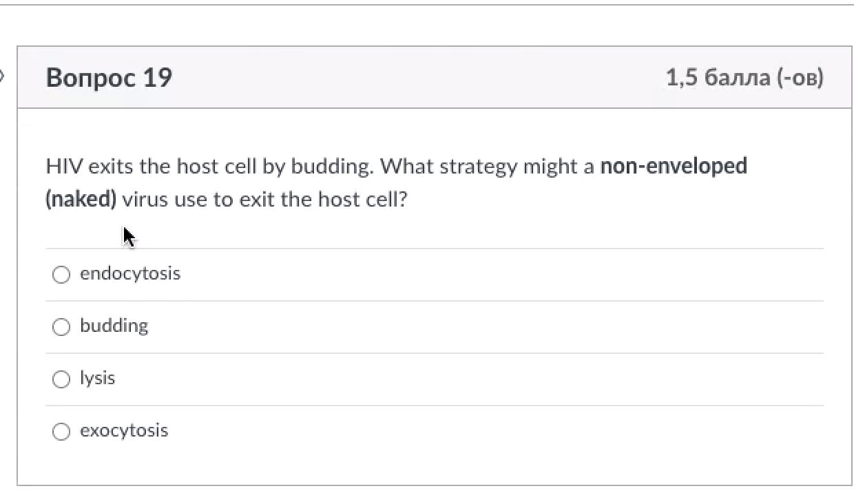Click the "Вопрос 19" question header
Image resolution: width=854 pixels, height=504 pixels.
(x=108, y=78)
